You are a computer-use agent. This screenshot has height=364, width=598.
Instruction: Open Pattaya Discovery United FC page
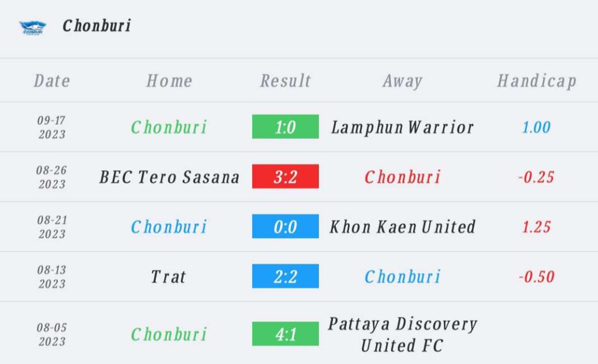402,335
